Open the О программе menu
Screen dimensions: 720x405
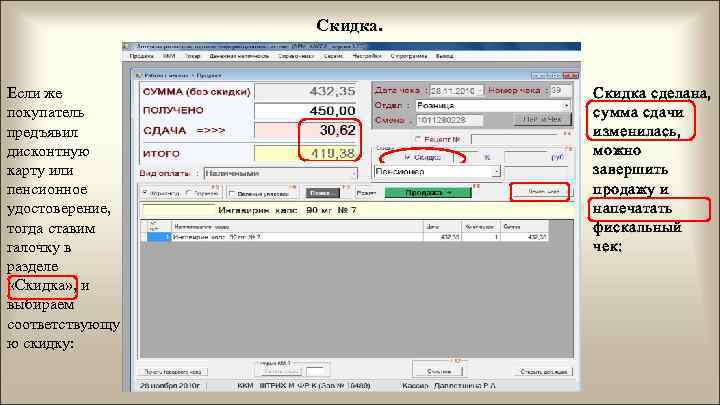(x=409, y=56)
